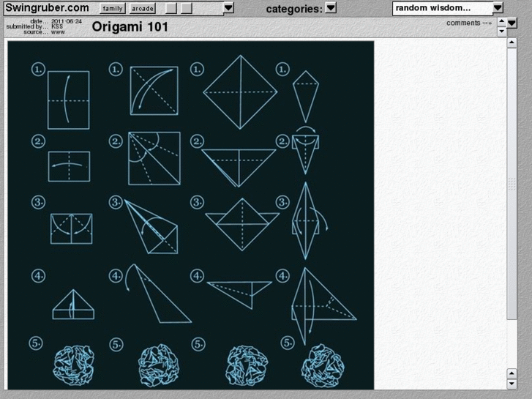Click the second blank square button after arcade

click(x=187, y=9)
